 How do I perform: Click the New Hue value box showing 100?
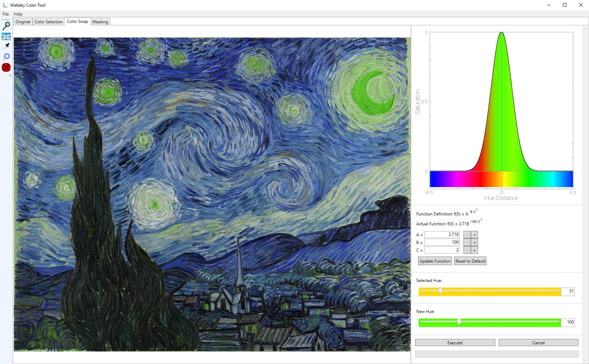tap(568, 322)
